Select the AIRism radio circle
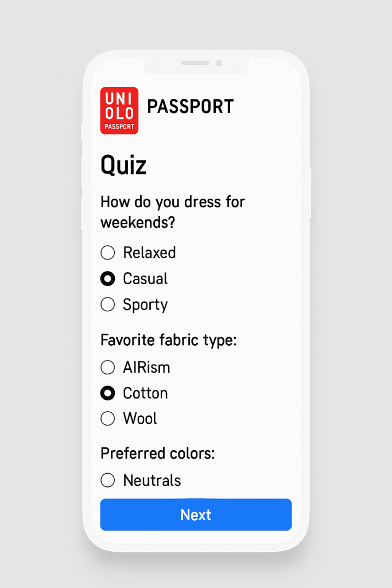The height and width of the screenshot is (588, 392). [107, 367]
